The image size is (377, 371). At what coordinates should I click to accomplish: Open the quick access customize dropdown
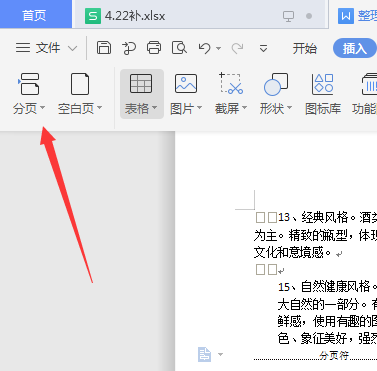pyautogui.click(x=263, y=49)
